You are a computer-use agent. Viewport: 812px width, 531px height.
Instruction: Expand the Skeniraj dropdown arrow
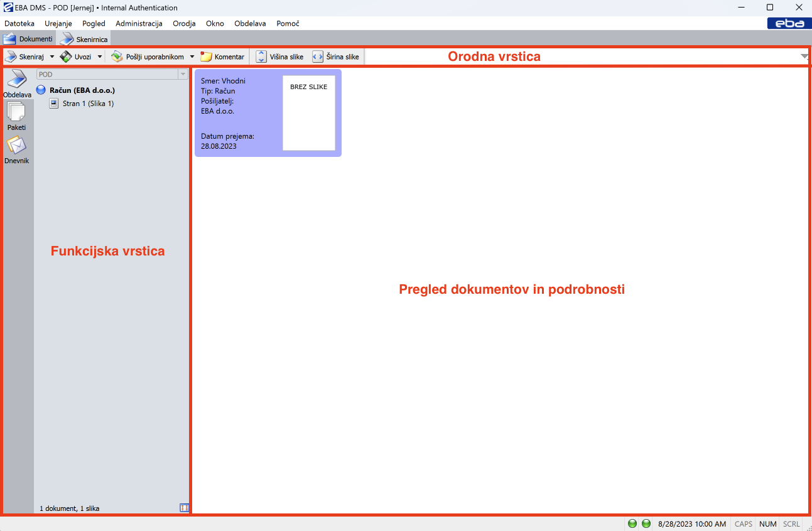(51, 56)
